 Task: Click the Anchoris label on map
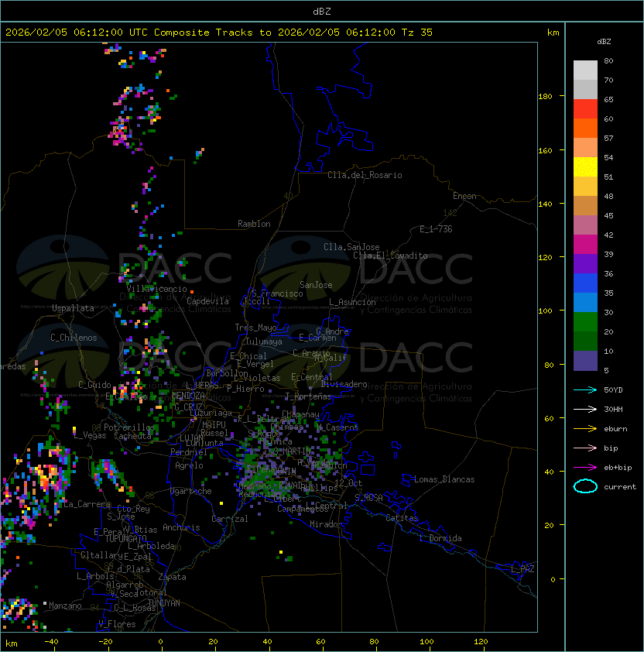point(181,527)
